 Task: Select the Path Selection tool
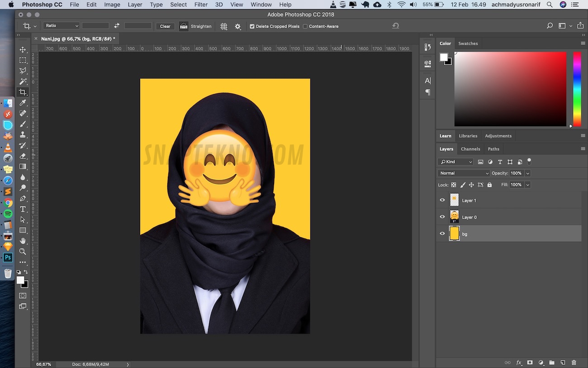[23, 220]
